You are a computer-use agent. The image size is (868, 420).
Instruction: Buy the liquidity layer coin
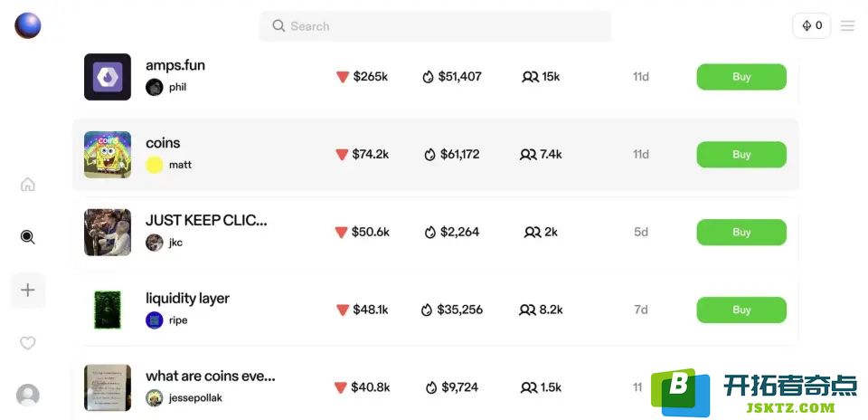[741, 310]
